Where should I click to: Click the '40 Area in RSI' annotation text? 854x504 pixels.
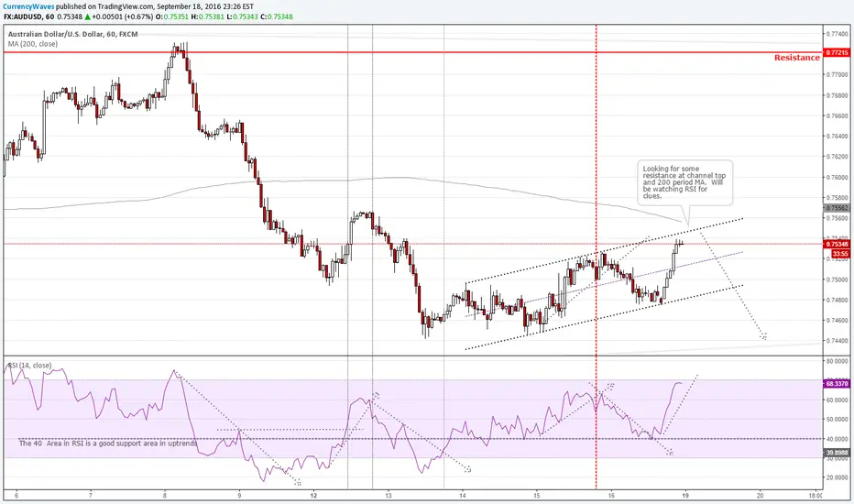coord(108,444)
